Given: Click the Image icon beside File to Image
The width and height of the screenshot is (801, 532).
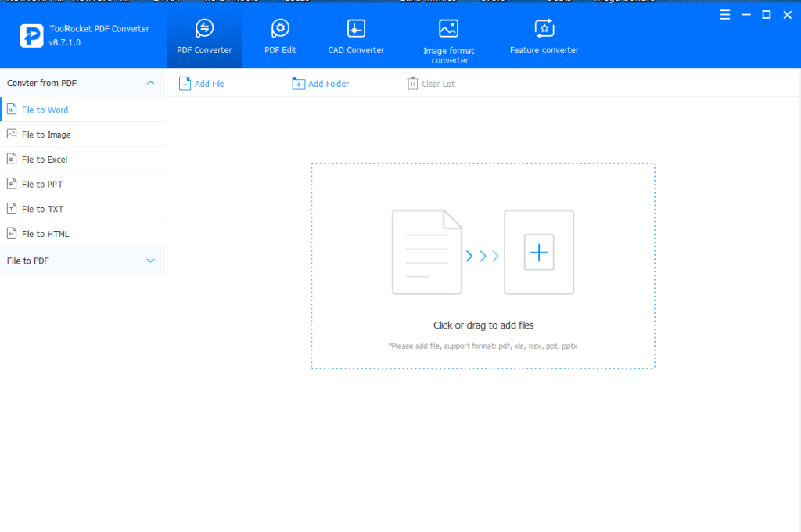Looking at the screenshot, I should coord(12,134).
